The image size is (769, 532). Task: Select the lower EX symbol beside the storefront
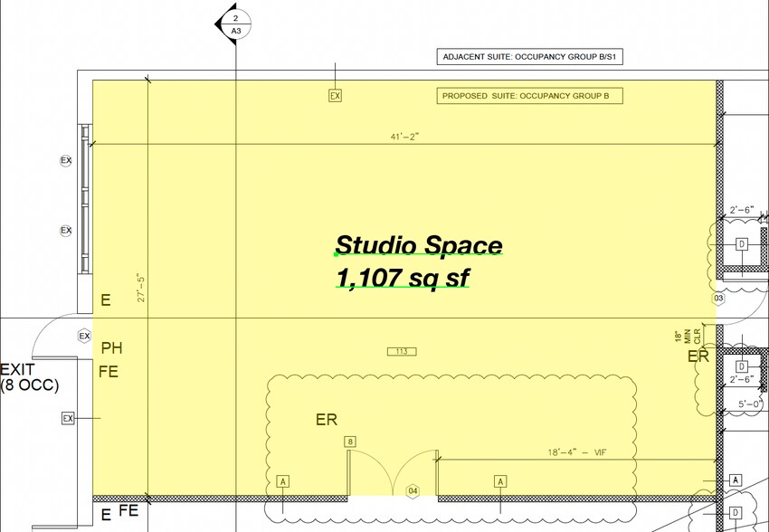[x=64, y=229]
